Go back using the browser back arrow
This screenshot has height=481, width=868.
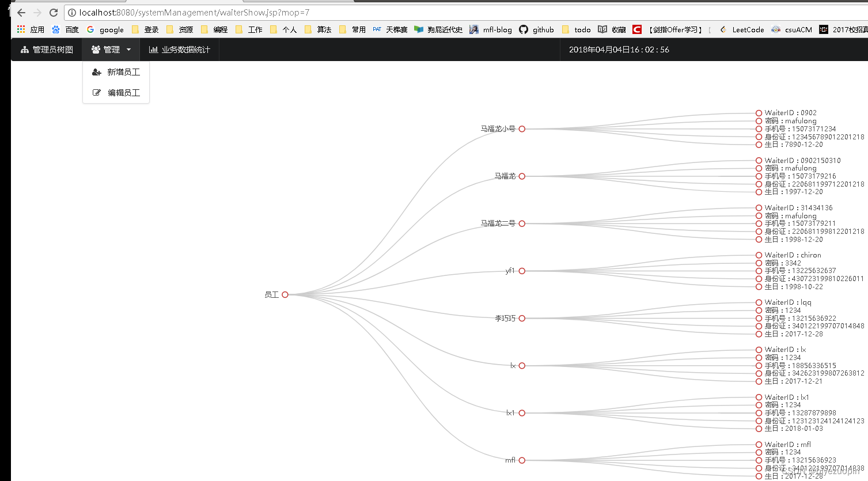[x=21, y=12]
